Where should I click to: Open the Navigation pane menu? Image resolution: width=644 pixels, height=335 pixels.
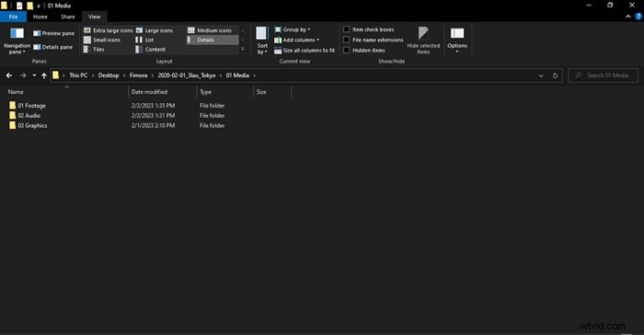pyautogui.click(x=17, y=41)
